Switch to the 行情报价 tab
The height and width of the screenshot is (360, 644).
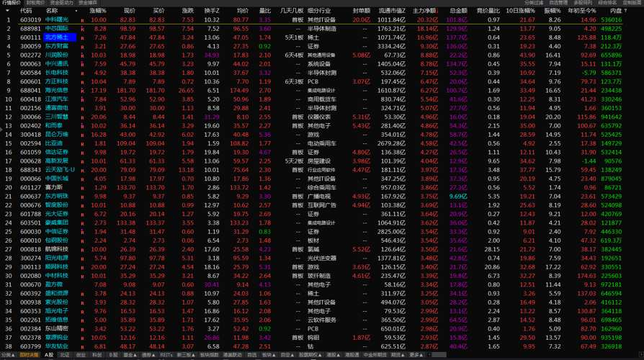pyautogui.click(x=11, y=3)
